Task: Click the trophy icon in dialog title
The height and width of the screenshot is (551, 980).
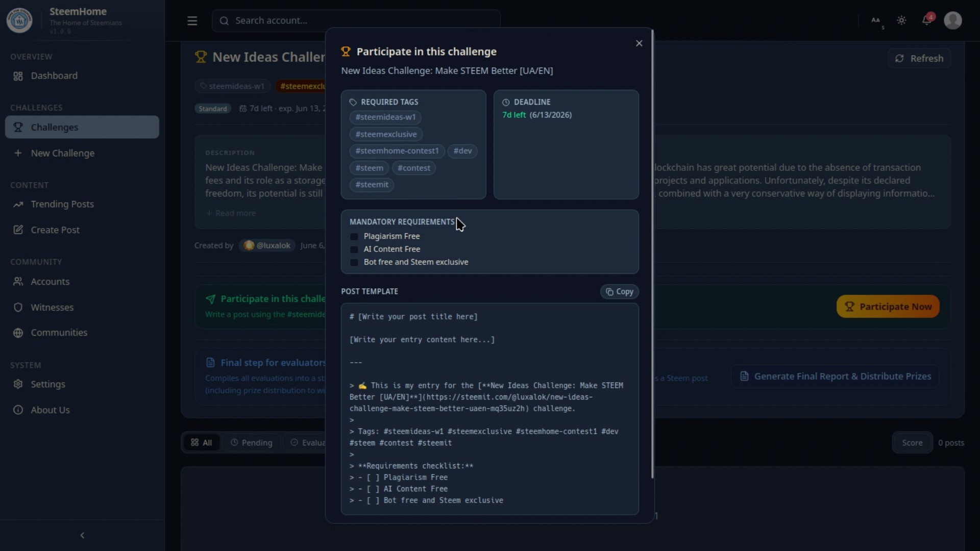Action: tap(346, 52)
